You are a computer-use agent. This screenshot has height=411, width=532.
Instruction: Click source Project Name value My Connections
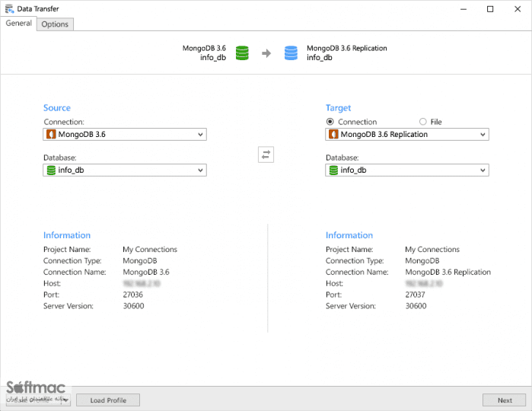coord(150,250)
